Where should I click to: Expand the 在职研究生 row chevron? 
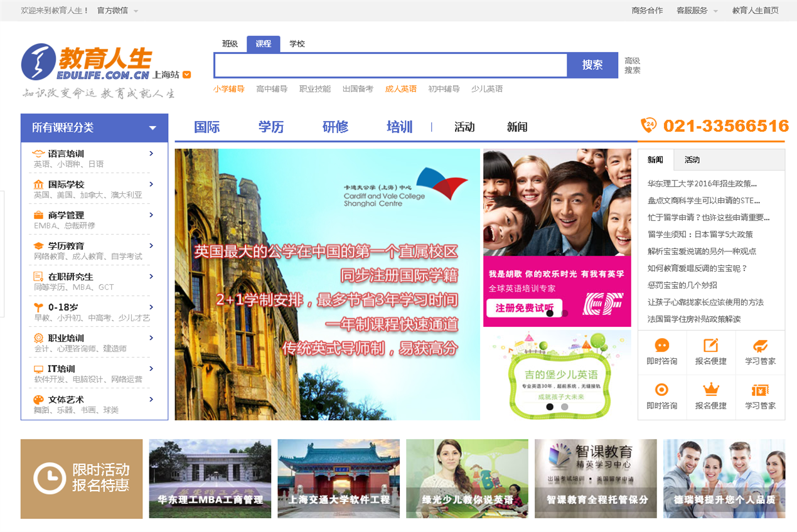(x=151, y=276)
